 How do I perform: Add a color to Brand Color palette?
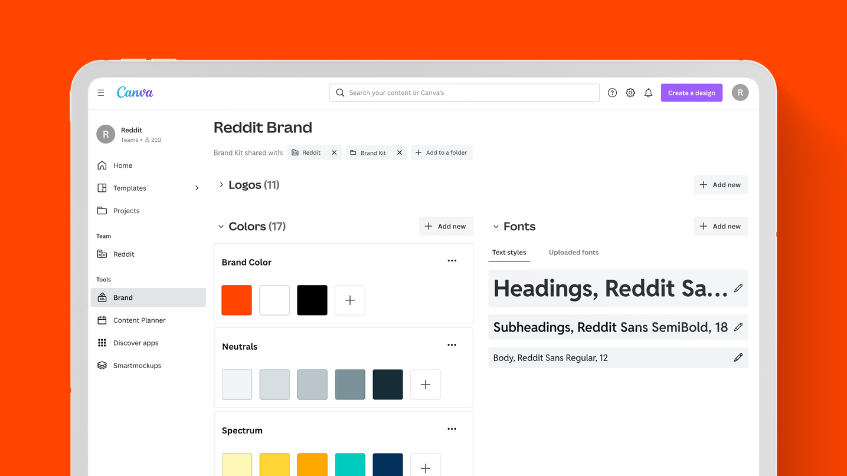(x=350, y=300)
